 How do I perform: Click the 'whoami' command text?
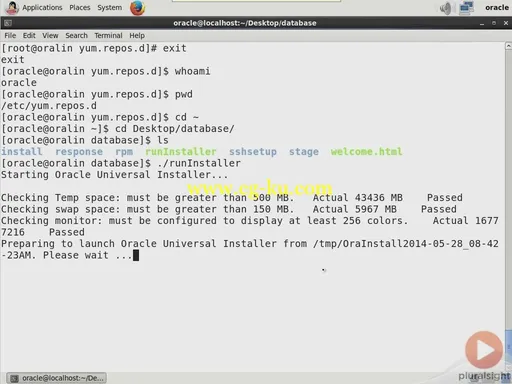192,71
